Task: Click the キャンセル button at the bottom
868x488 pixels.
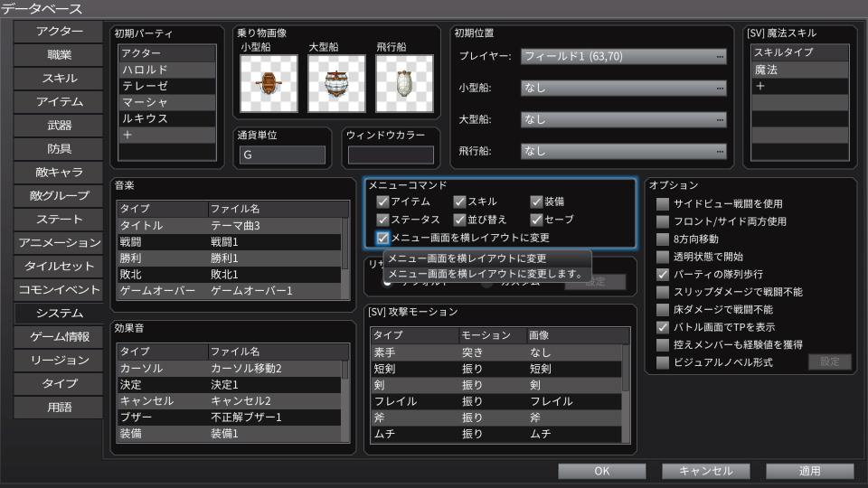Action: pyautogui.click(x=705, y=471)
